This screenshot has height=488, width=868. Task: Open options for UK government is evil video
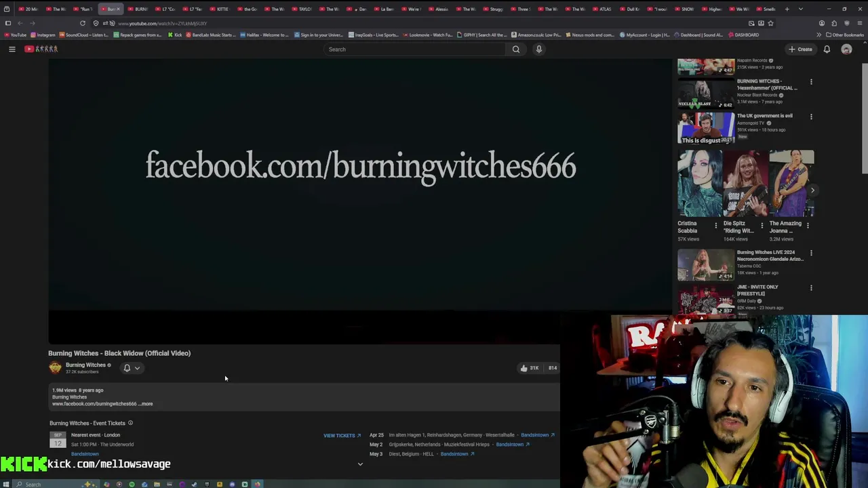point(811,117)
